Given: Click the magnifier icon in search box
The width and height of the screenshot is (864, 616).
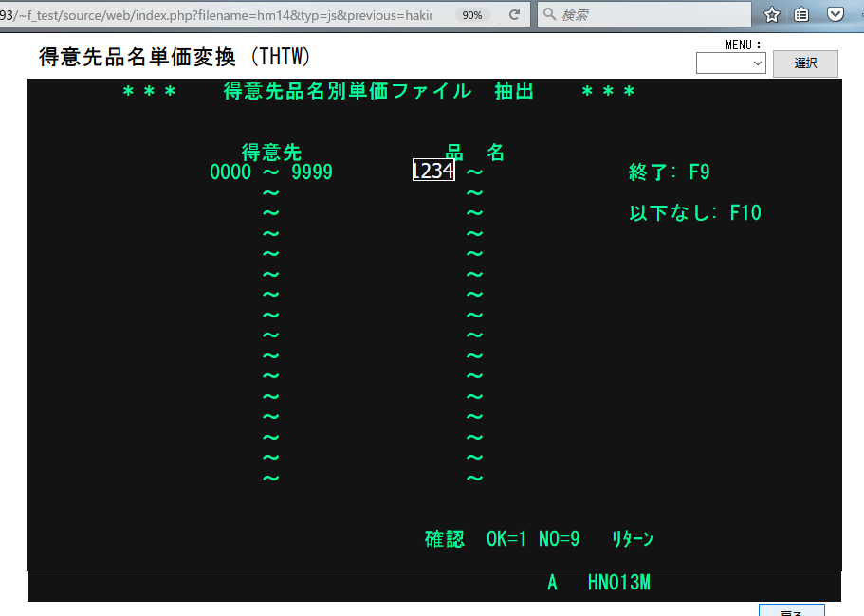Looking at the screenshot, I should (550, 15).
